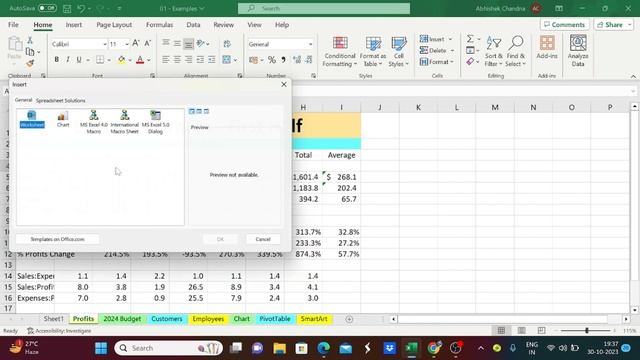Click the AutoSum sigma icon
Viewport: 640px width, 360px height.
pyautogui.click(x=470, y=39)
